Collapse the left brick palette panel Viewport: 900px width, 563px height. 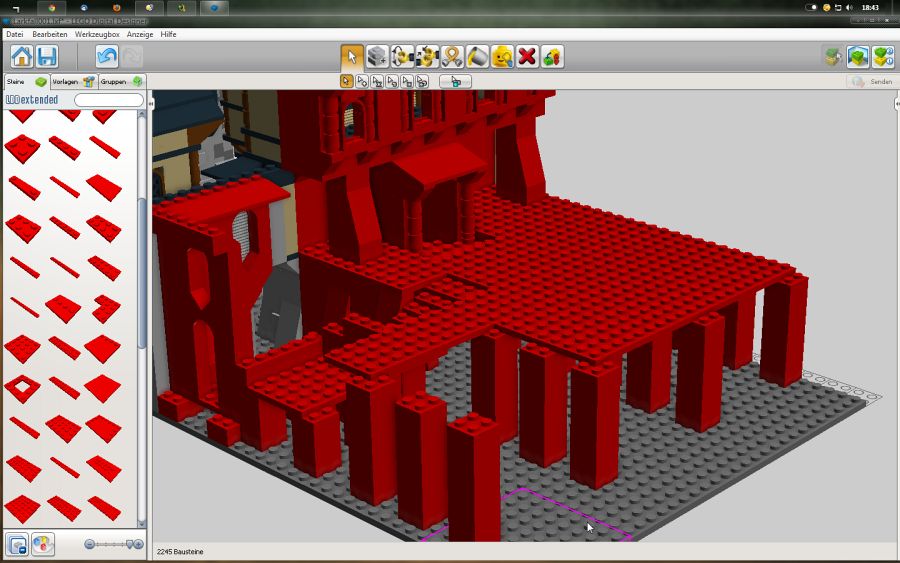[x=150, y=103]
